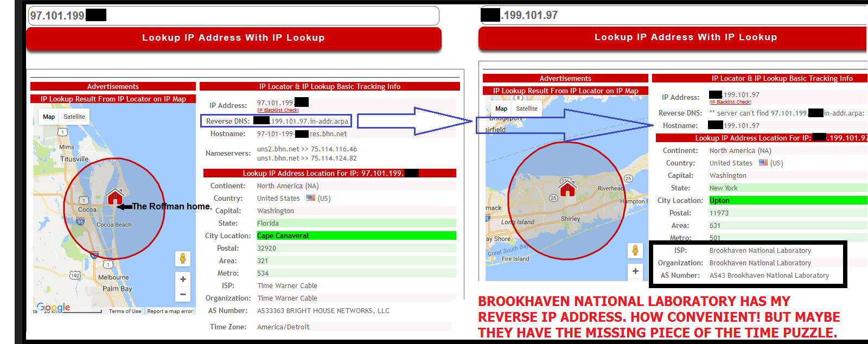Click the Google logo on Florida map
The height and width of the screenshot is (344, 868).
pos(53,307)
